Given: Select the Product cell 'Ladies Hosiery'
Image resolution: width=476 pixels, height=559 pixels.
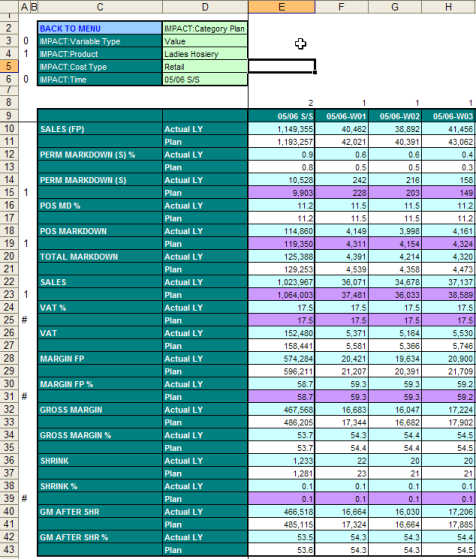Looking at the screenshot, I should coord(205,54).
